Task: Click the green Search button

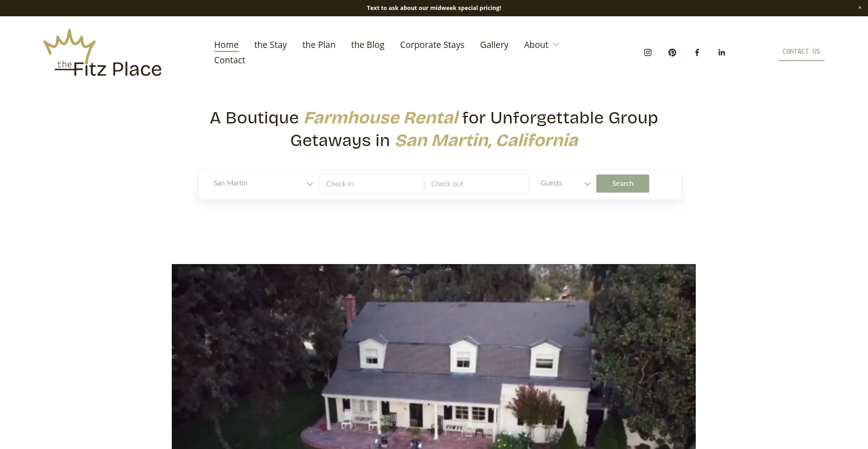Action: (x=622, y=184)
